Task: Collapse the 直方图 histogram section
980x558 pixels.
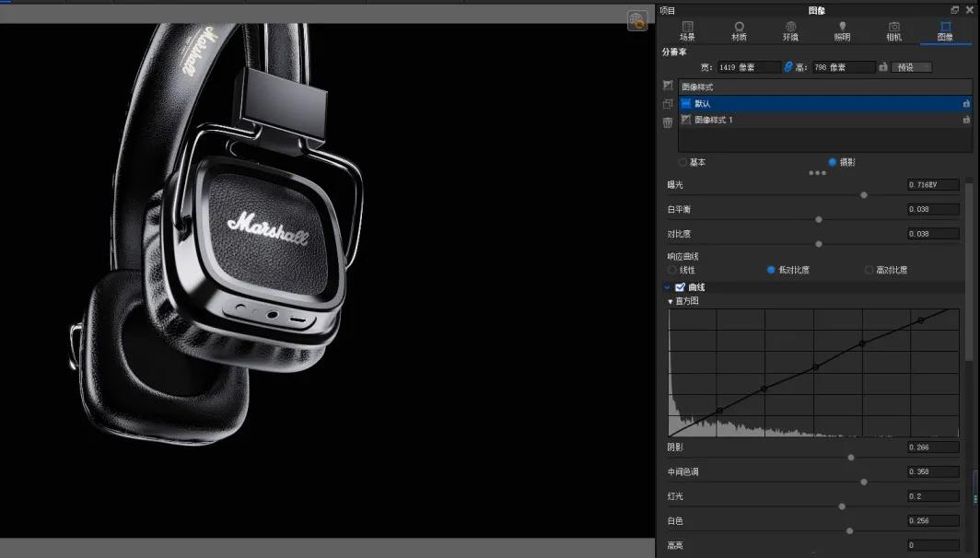Action: pyautogui.click(x=670, y=301)
